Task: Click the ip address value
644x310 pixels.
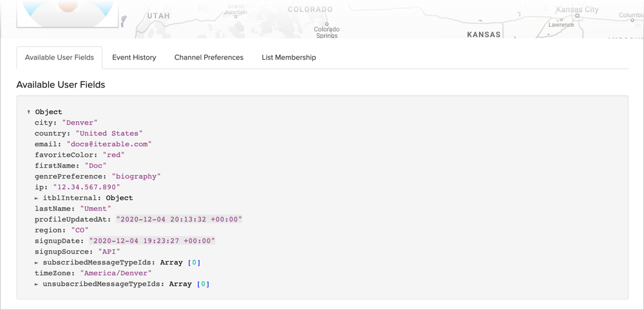Action: point(86,187)
